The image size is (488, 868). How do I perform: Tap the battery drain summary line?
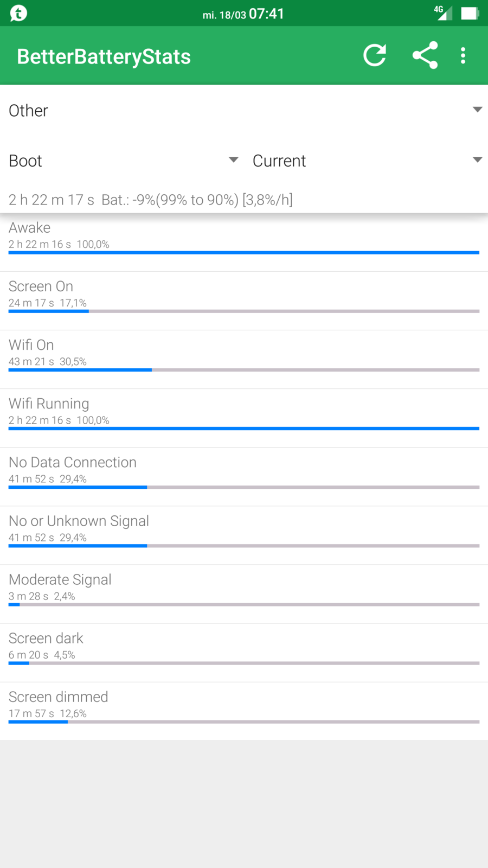pyautogui.click(x=151, y=200)
